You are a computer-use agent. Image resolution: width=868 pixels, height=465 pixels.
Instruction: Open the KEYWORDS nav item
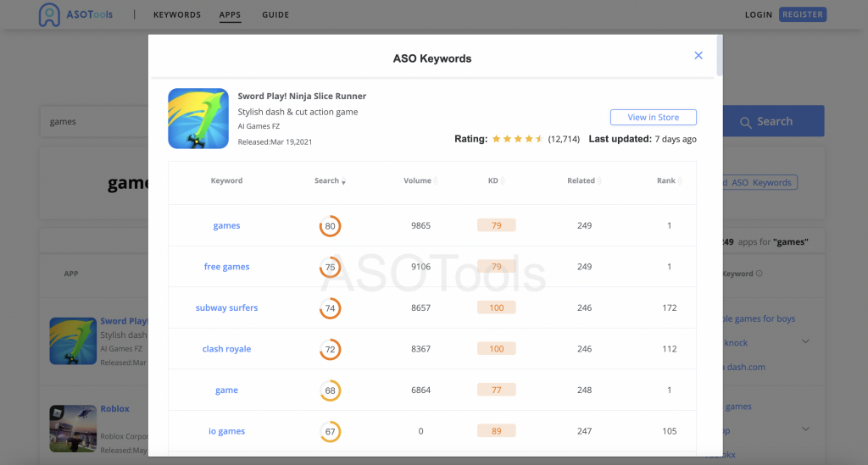[177, 15]
